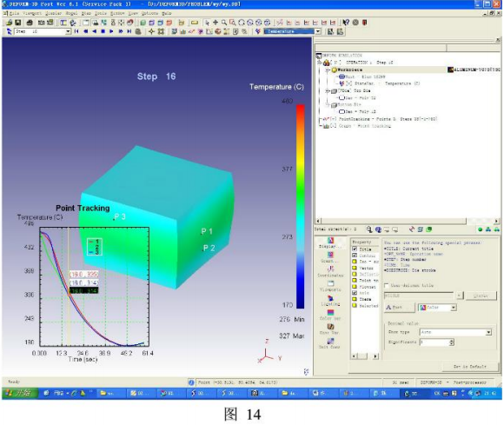Screen dimensions: 504x425
Task: Click the object tree horizontal scrollbar
Action: click(408, 221)
